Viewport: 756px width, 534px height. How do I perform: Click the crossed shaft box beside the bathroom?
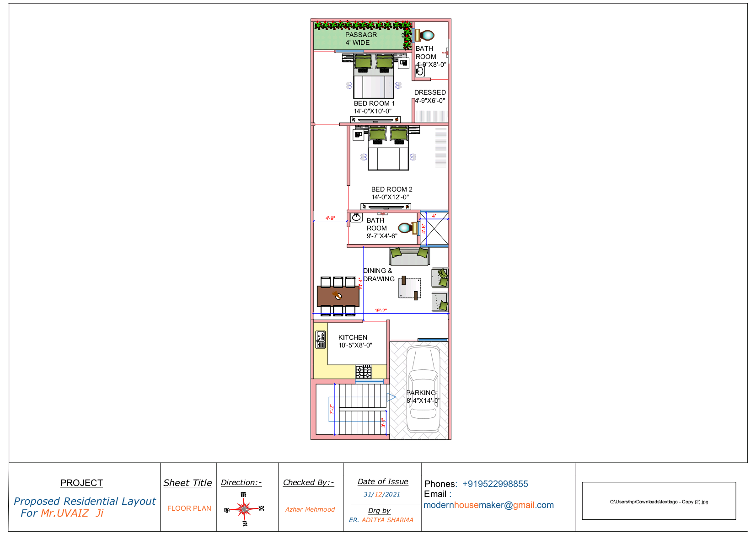point(434,228)
